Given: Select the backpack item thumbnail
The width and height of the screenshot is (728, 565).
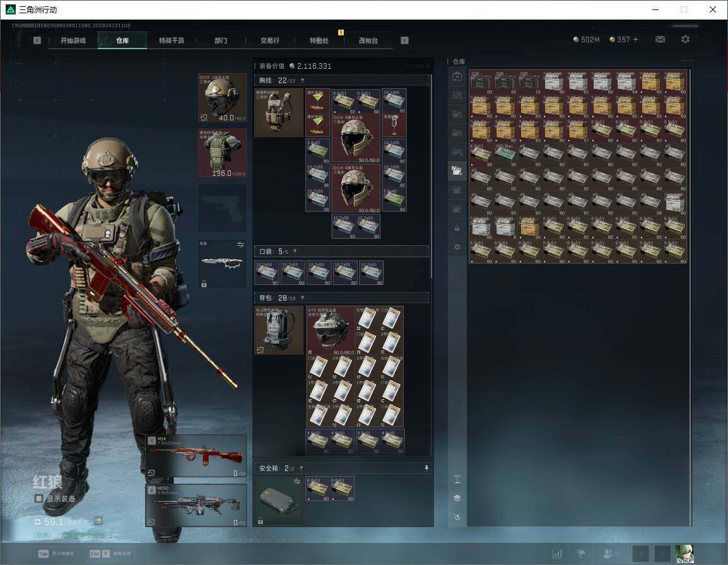Looking at the screenshot, I should coord(279,330).
